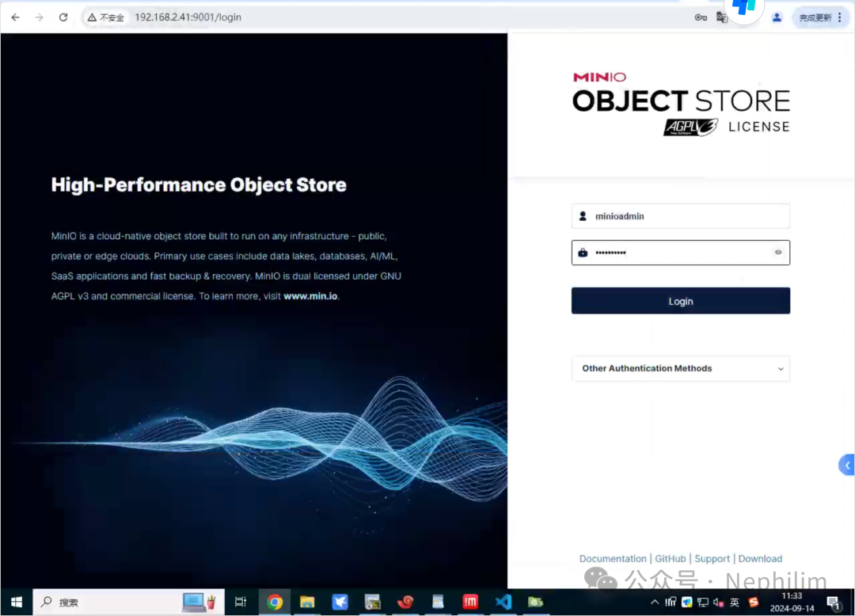The height and width of the screenshot is (616, 855).
Task: Click the browser forward arrow
Action: (x=40, y=17)
